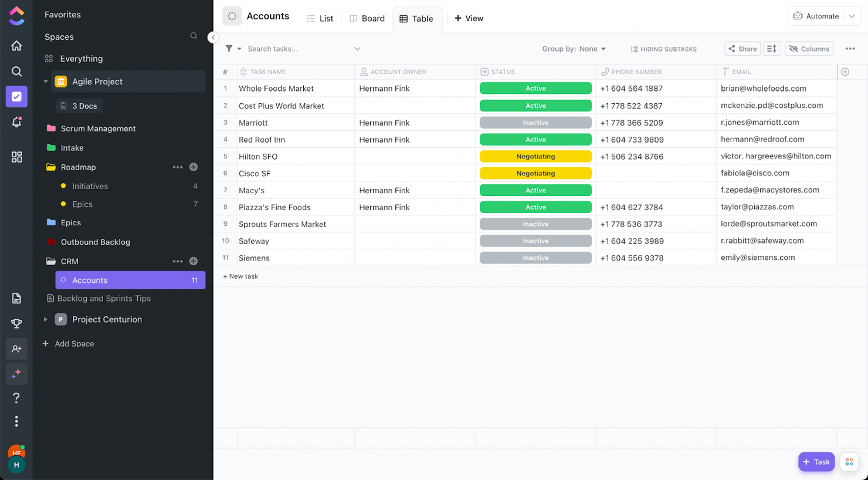Switch to the List view tab

pos(320,19)
